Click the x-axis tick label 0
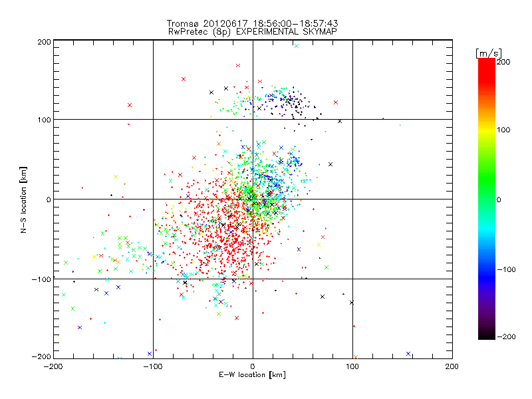The width and height of the screenshot is (532, 399). click(x=253, y=366)
